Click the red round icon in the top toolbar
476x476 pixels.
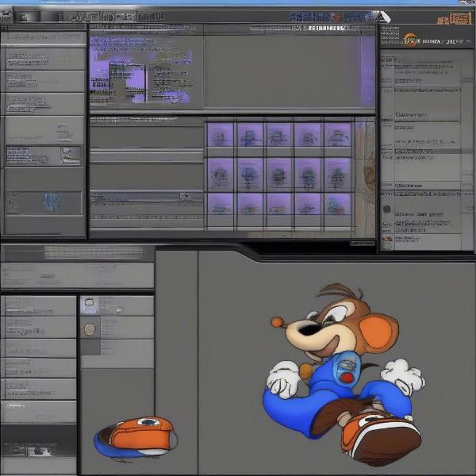pyautogui.click(x=336, y=17)
